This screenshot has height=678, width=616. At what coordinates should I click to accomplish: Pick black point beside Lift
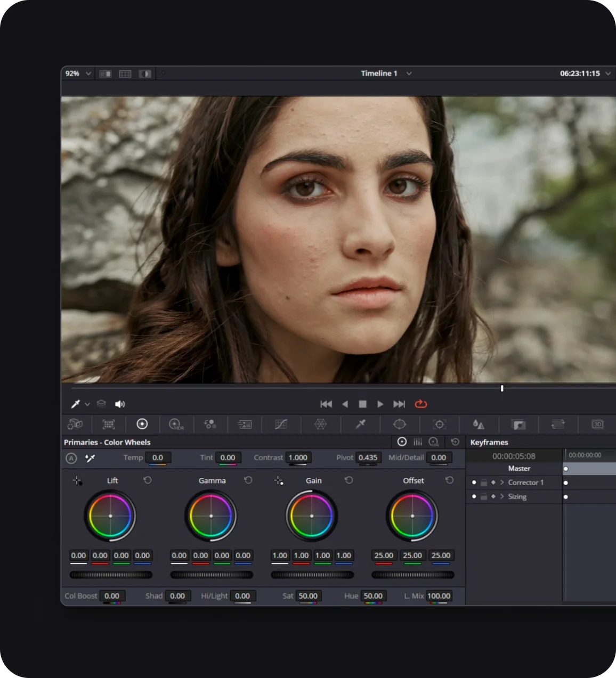point(77,481)
